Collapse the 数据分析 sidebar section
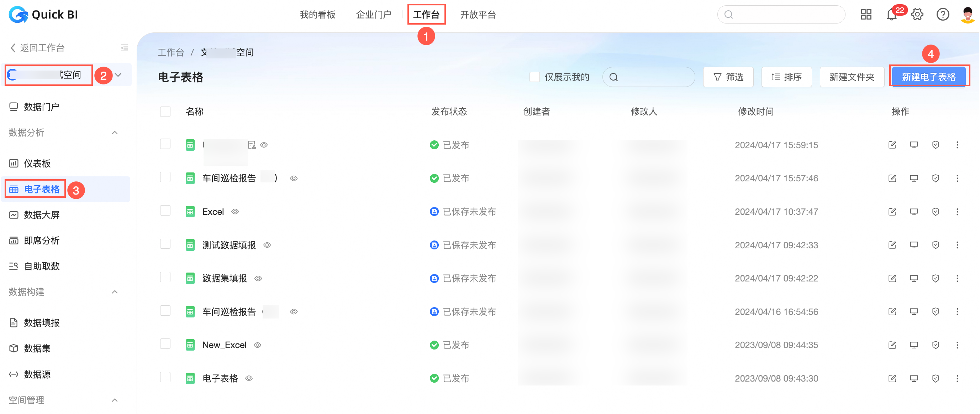980x414 pixels. click(x=115, y=133)
